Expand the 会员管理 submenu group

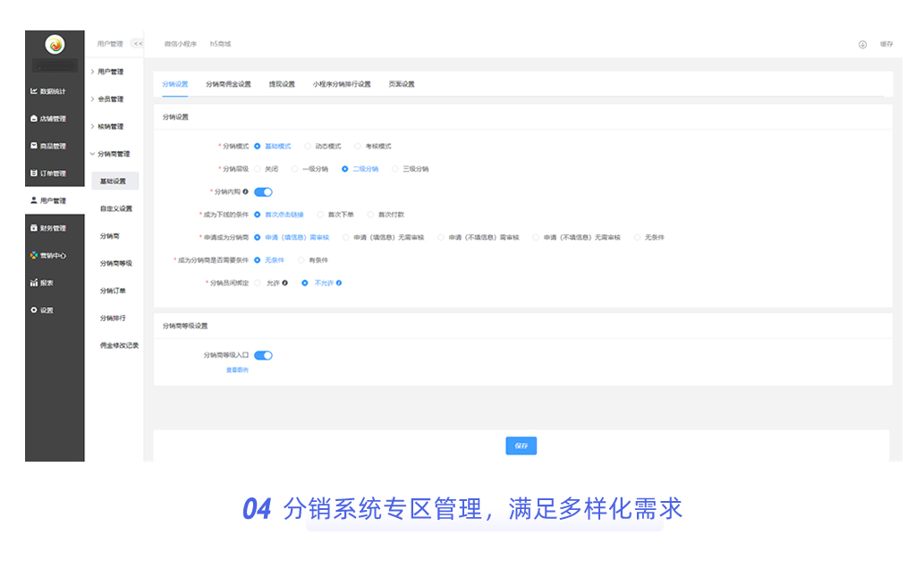[x=92, y=99]
